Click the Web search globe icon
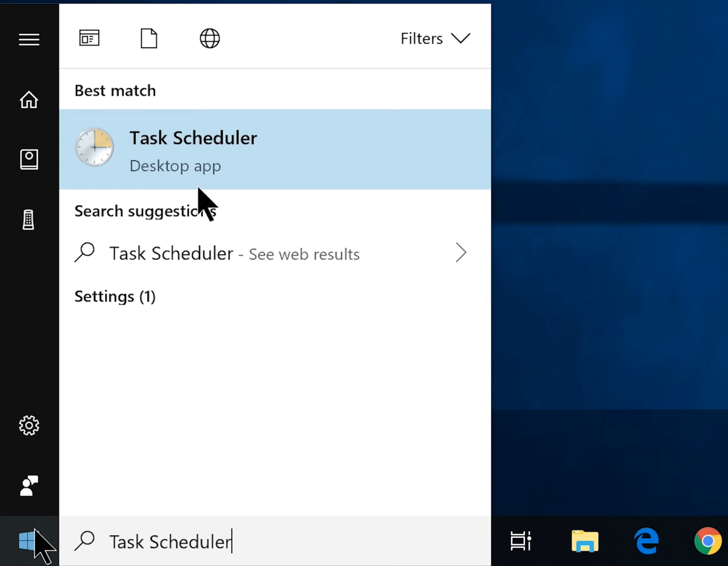 (210, 38)
